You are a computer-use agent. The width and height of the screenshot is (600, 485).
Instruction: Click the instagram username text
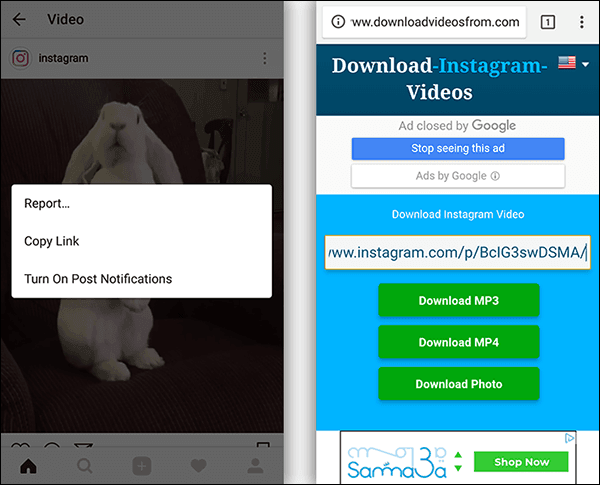63,58
